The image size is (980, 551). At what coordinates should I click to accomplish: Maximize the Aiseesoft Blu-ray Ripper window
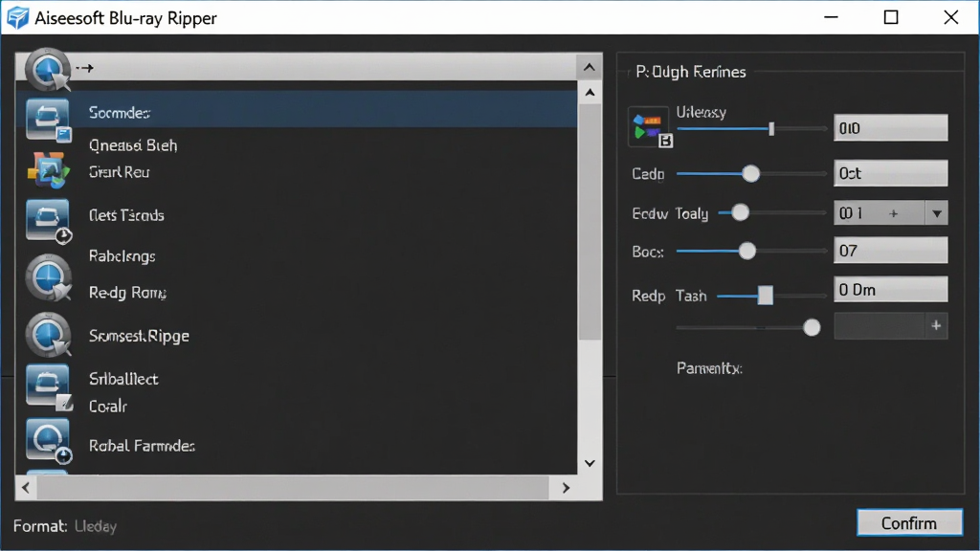[x=891, y=17]
